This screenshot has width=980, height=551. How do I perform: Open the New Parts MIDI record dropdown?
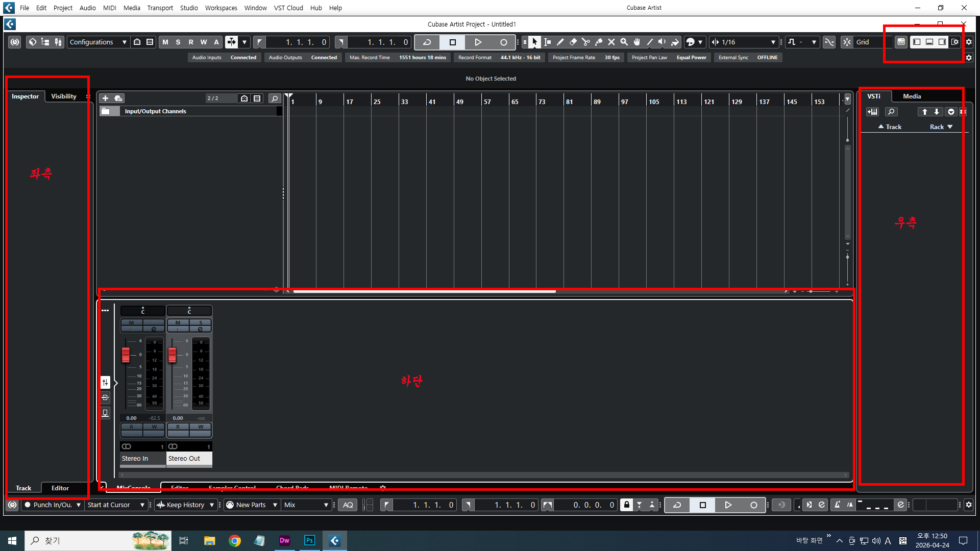252,505
